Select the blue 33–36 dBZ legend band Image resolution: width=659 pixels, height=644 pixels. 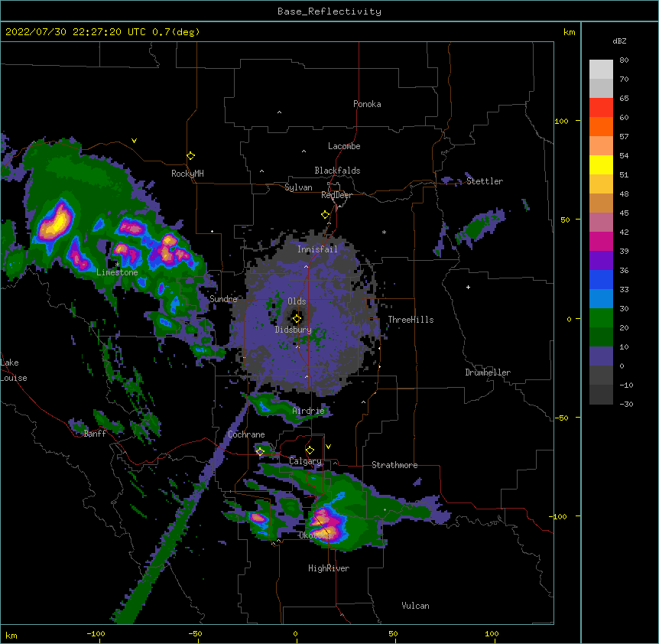(601, 279)
